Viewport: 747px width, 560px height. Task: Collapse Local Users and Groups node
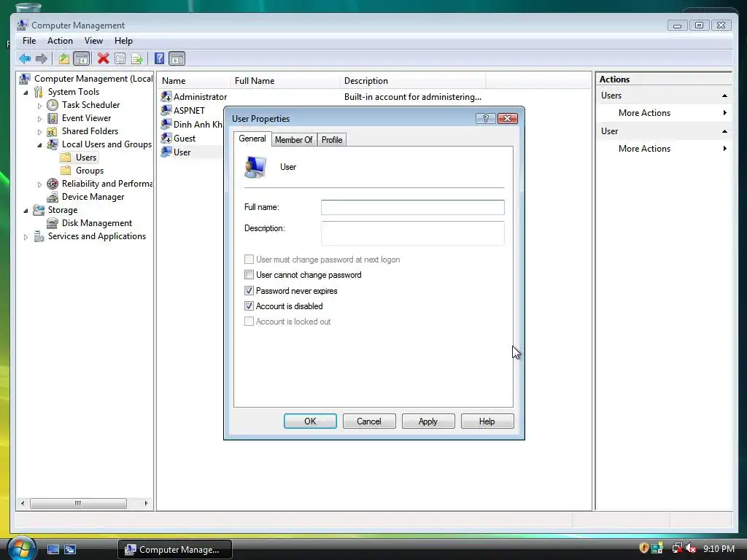click(39, 145)
